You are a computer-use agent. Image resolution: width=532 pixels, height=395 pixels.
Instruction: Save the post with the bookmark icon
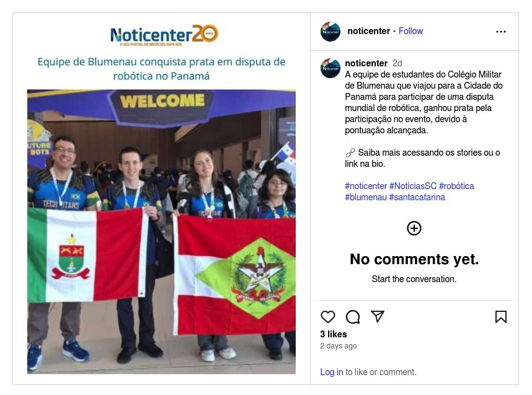pos(501,317)
